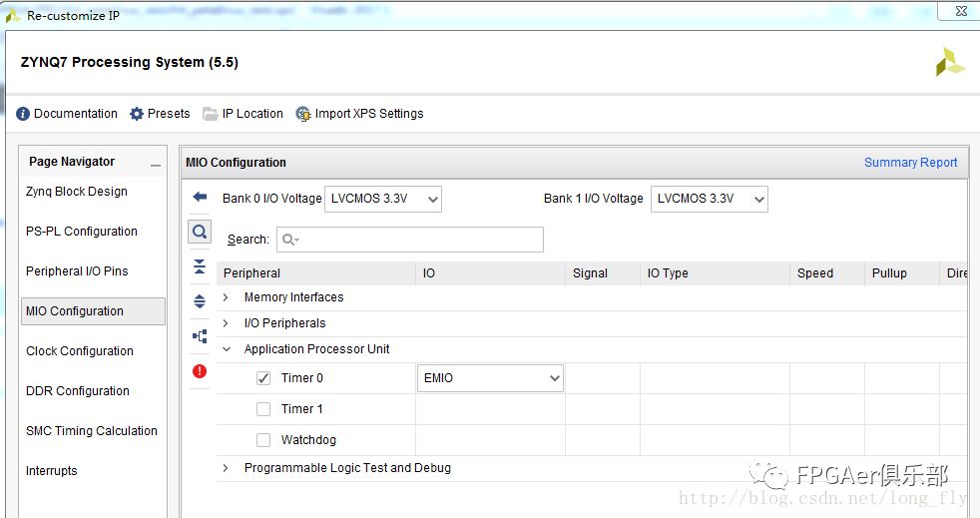Click the Signal column header

[603, 273]
